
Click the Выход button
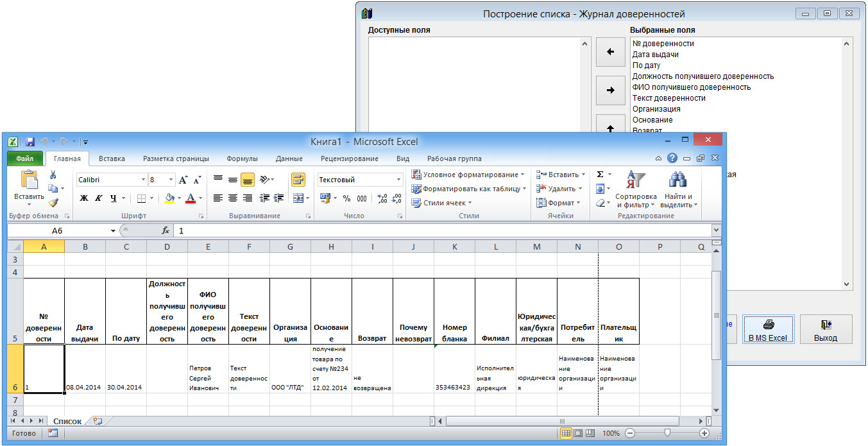point(826,330)
